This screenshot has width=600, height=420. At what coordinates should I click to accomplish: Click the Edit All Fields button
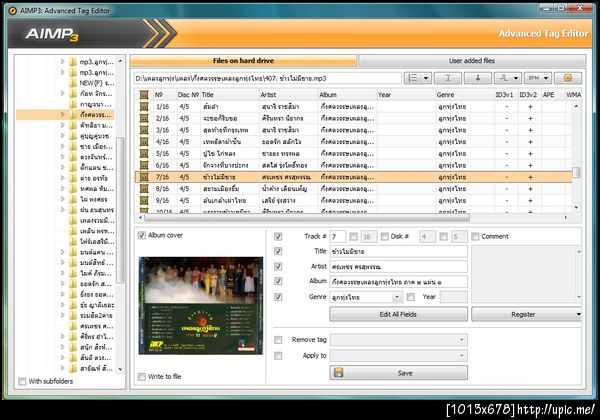click(x=398, y=314)
